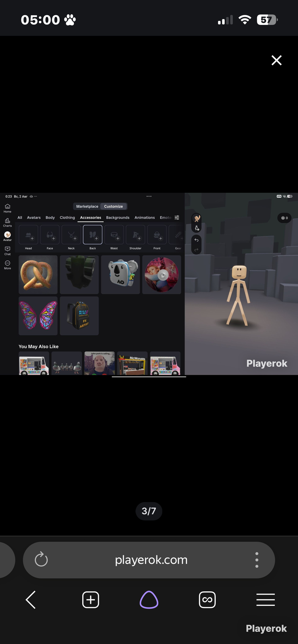Image resolution: width=298 pixels, height=644 pixels.
Task: Expand the More item in sidebar
Action: (x=7, y=265)
